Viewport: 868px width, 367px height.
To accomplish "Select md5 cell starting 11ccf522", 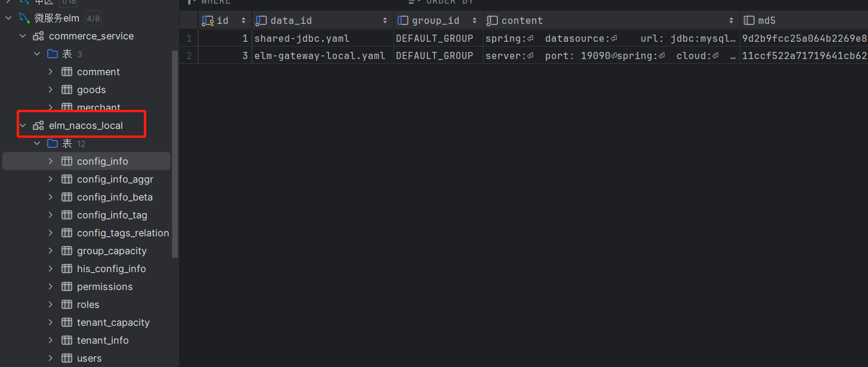I will coord(804,55).
